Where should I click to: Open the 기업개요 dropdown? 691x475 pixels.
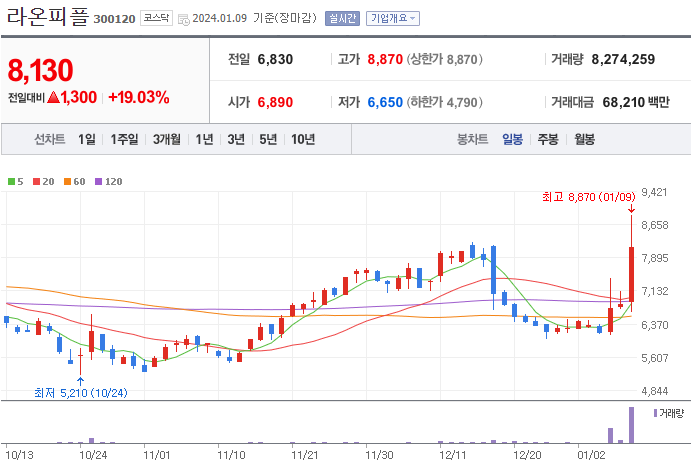click(x=393, y=19)
